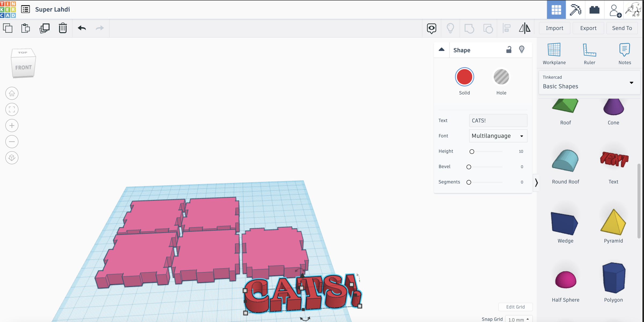Open the Basic Shapes category dropdown
Screen dimensions: 644x322
[x=631, y=82]
